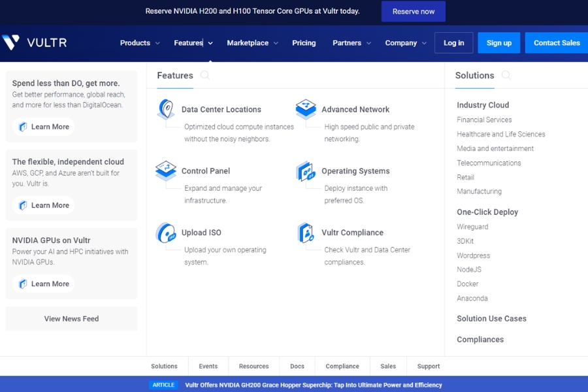The height and width of the screenshot is (392, 588).
Task: Expand the Company dropdown chevron
Action: [424, 43]
